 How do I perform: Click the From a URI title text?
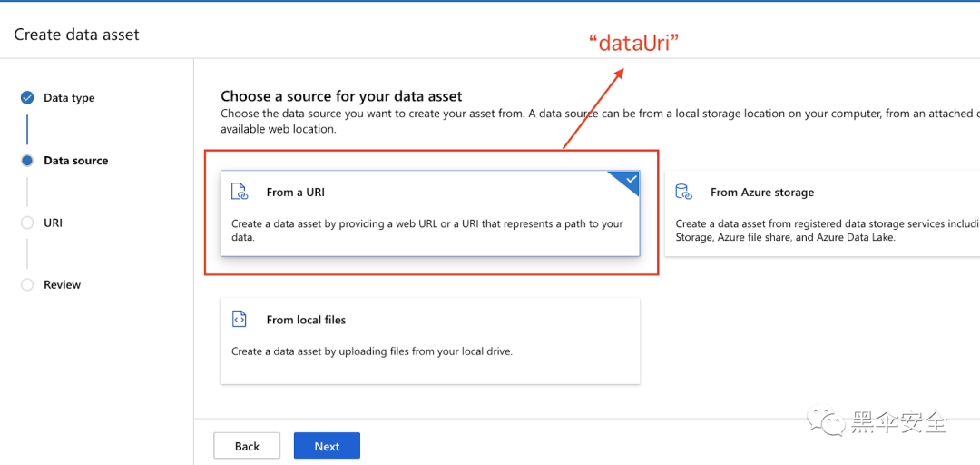pyautogui.click(x=296, y=193)
